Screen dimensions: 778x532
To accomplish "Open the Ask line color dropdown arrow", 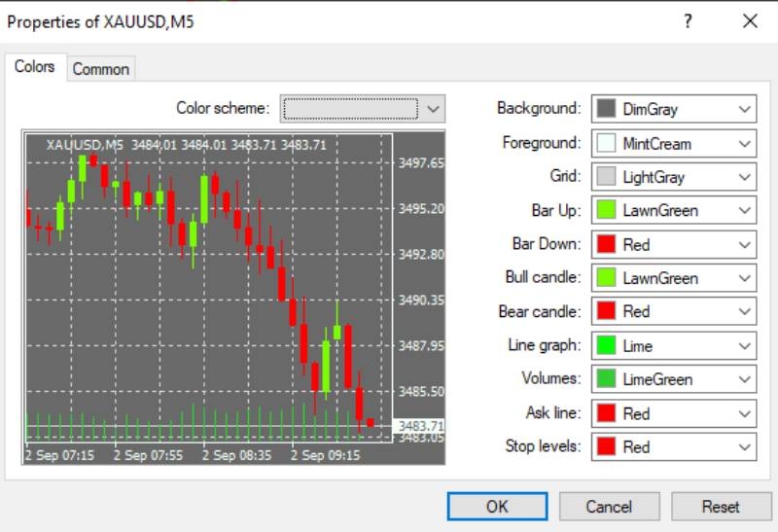I will click(744, 414).
